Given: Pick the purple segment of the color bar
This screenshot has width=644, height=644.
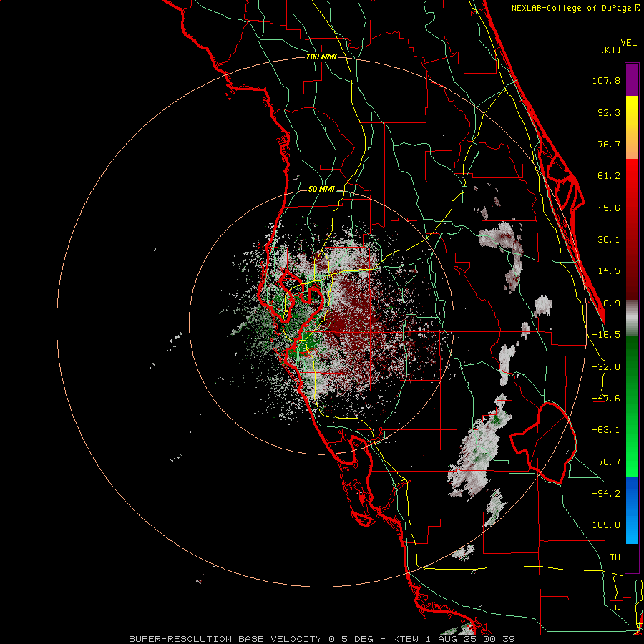Looking at the screenshot, I should [x=632, y=79].
